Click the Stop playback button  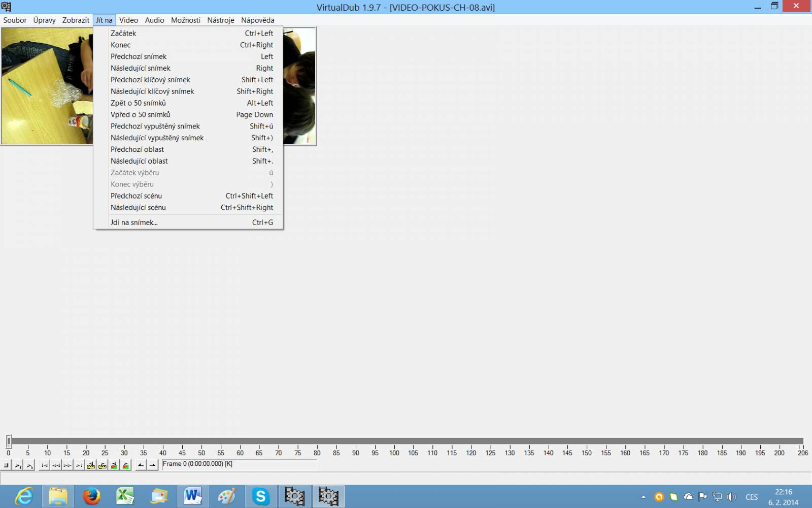point(6,465)
